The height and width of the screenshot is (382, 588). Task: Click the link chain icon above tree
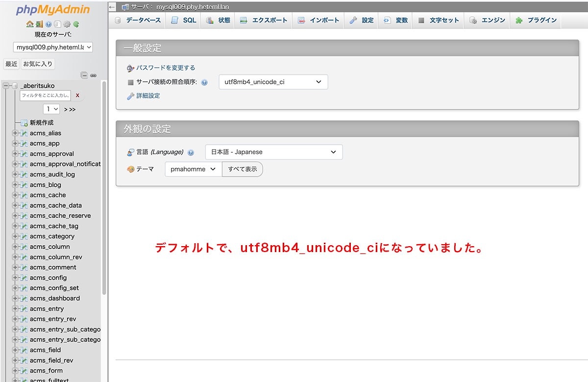[x=94, y=76]
